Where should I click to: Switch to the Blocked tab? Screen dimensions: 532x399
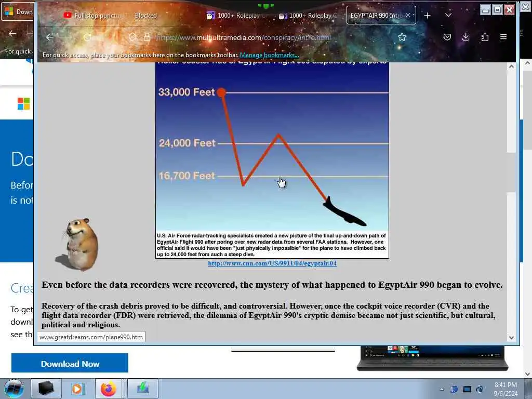(146, 15)
